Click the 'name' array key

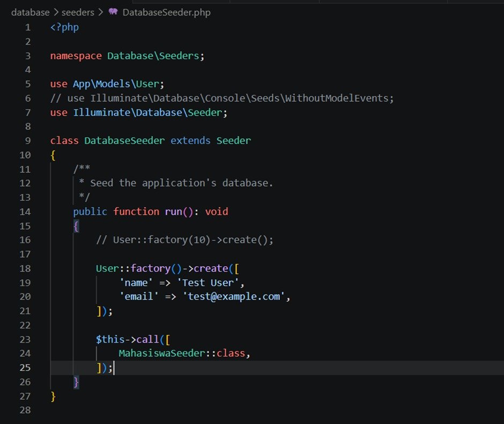(x=136, y=282)
